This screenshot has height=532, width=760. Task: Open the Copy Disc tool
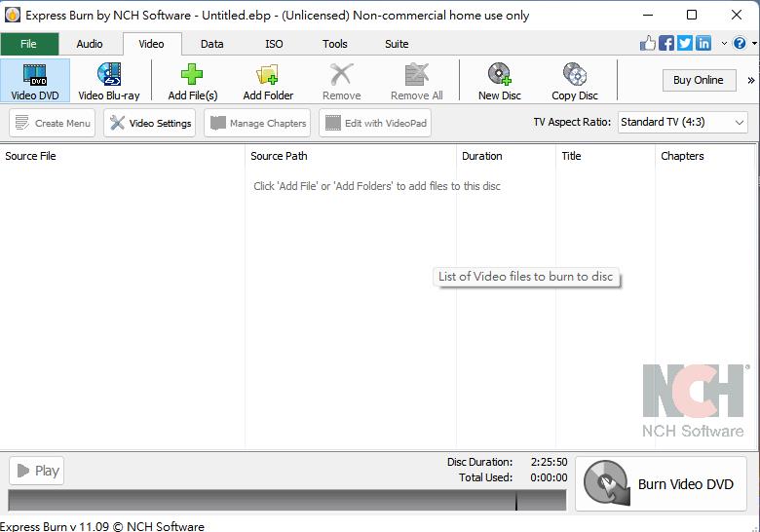pyautogui.click(x=575, y=81)
